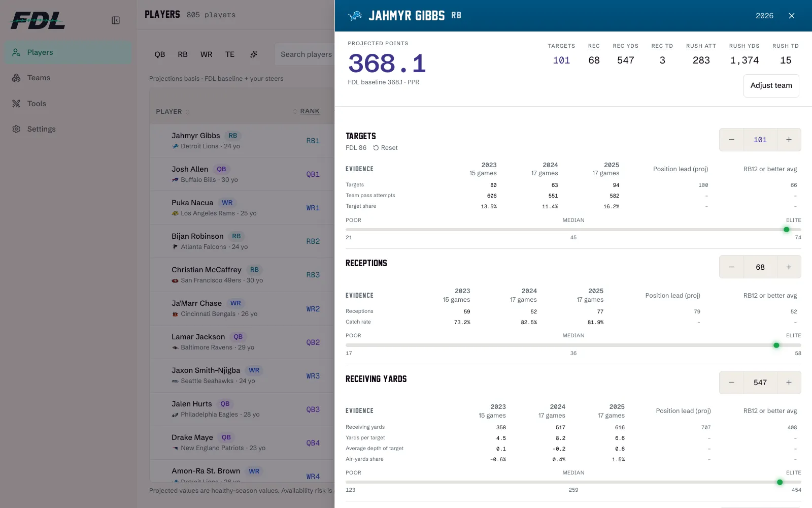This screenshot has height=508, width=812.
Task: Increase Receiving Yards with the plus button
Action: click(789, 383)
